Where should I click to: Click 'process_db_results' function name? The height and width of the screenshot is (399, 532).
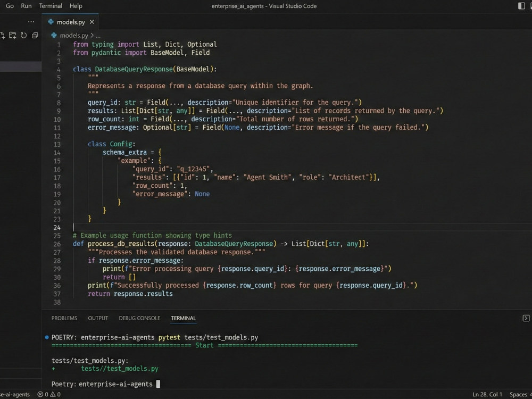point(121,244)
